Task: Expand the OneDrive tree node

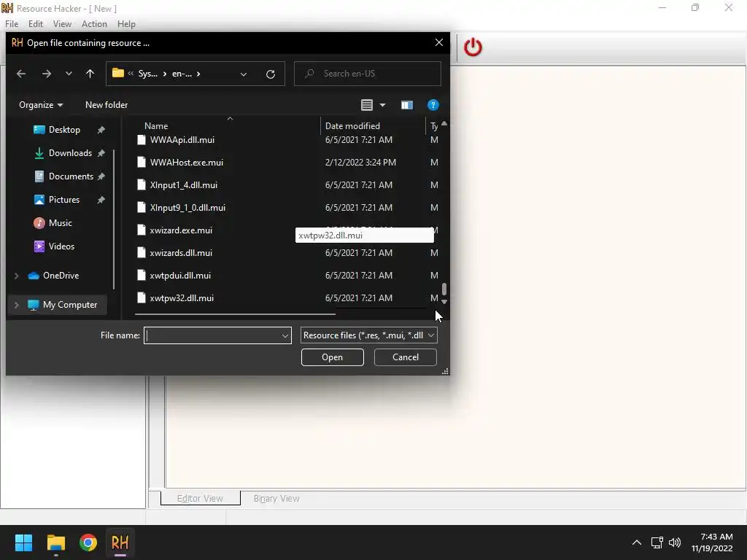Action: [16, 276]
